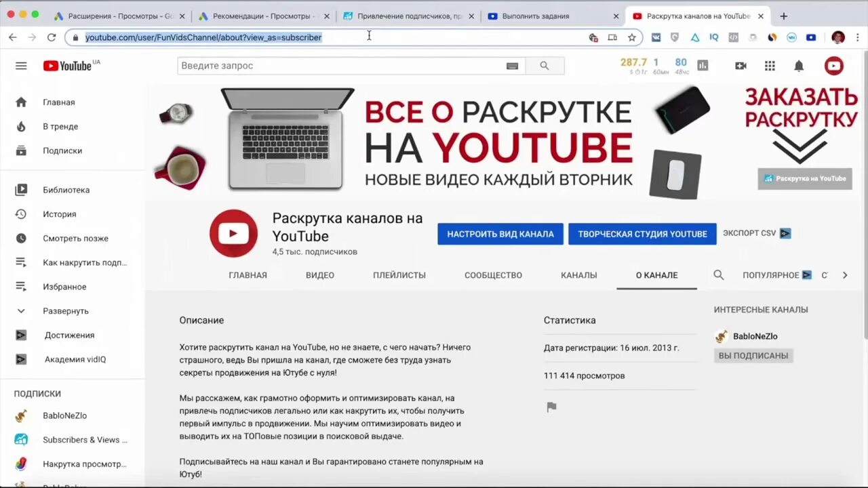Screen dimensions: 868x488
Task: Click the translate icon in address bar
Action: (593, 37)
